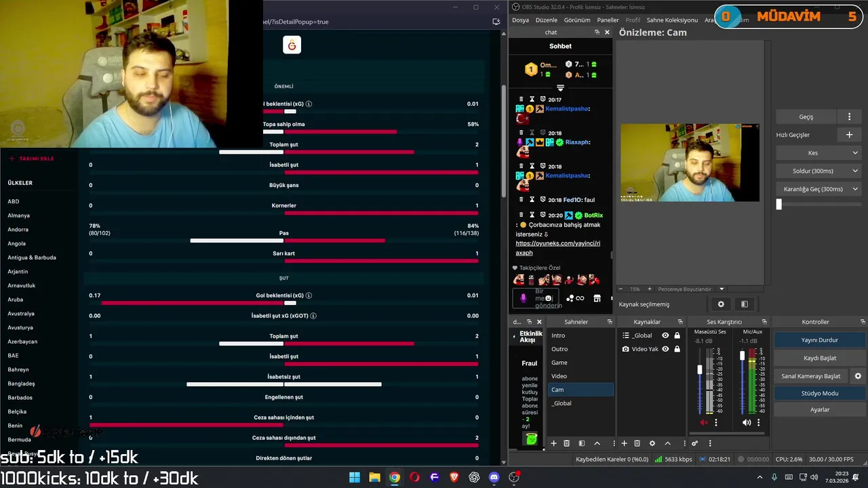Open Mic/Aux three-dot options
The width and height of the screenshot is (868, 488).
(759, 422)
